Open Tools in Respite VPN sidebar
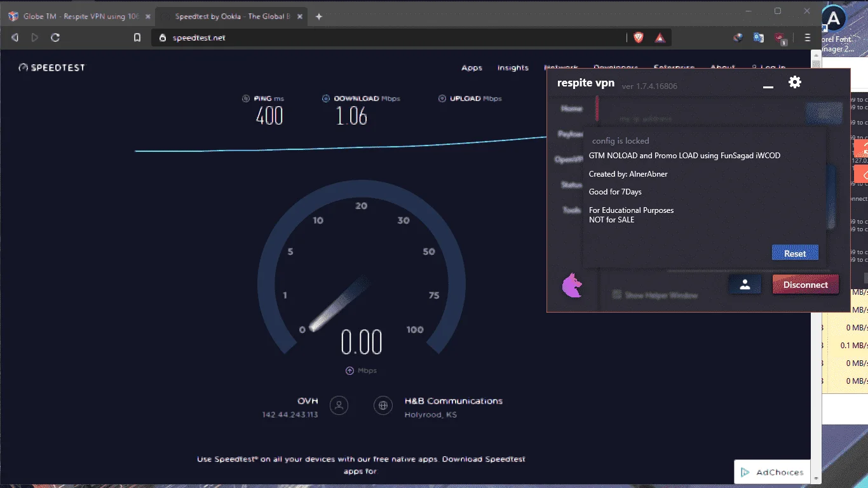Viewport: 868px width, 488px height. point(571,210)
